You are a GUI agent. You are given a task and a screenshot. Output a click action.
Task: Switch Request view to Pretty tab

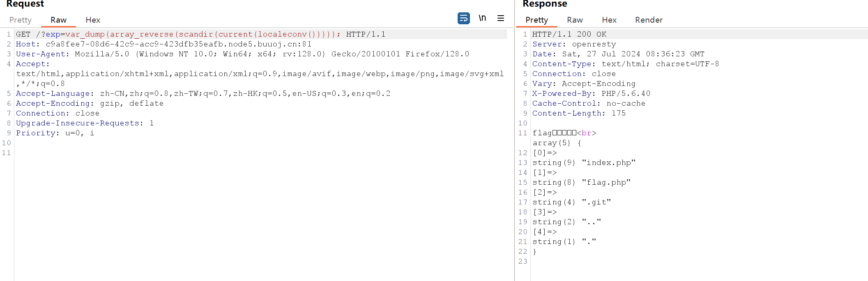coord(20,20)
